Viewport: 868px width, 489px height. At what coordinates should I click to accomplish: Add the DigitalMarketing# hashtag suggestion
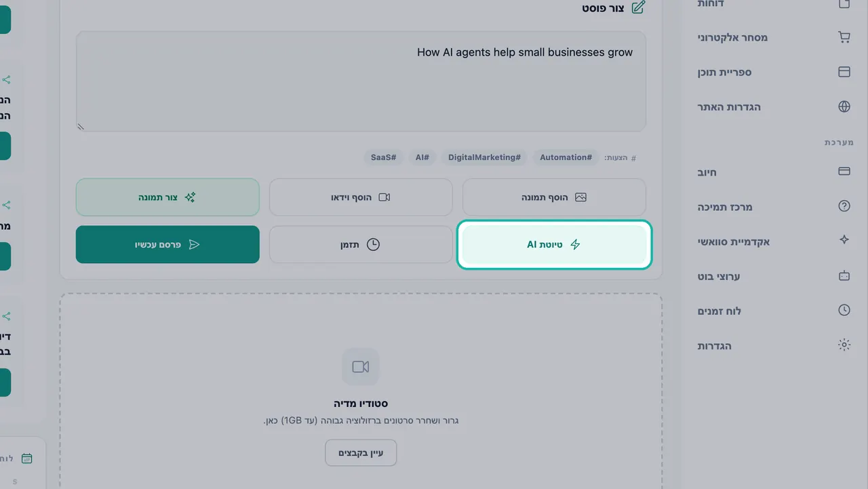(484, 157)
